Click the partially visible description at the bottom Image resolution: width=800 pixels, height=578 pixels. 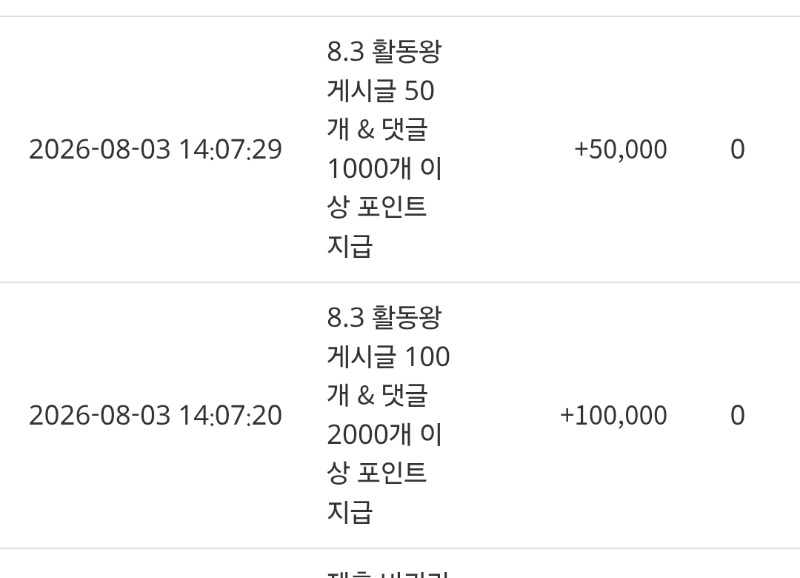point(388,574)
